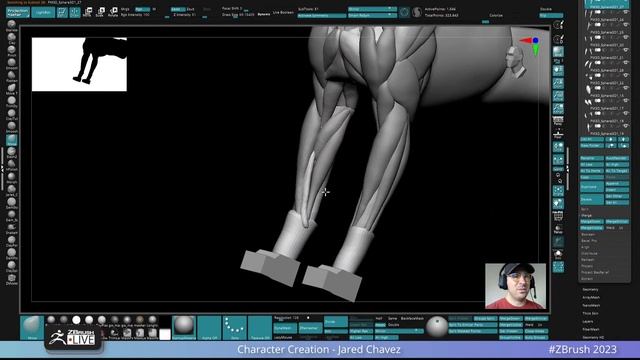Click Rename in the SubTool palette
Screen dimensions: 640x360
591,158
